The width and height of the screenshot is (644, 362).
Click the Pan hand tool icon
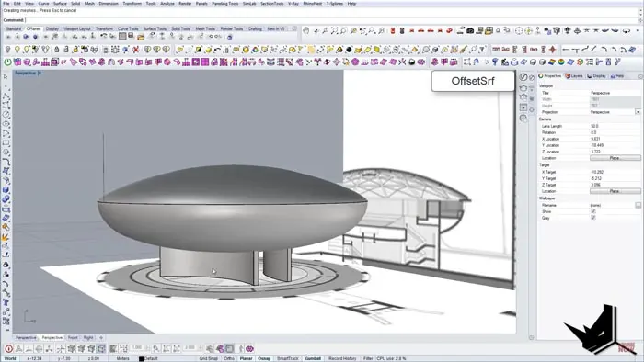pyautogui.click(x=306, y=30)
